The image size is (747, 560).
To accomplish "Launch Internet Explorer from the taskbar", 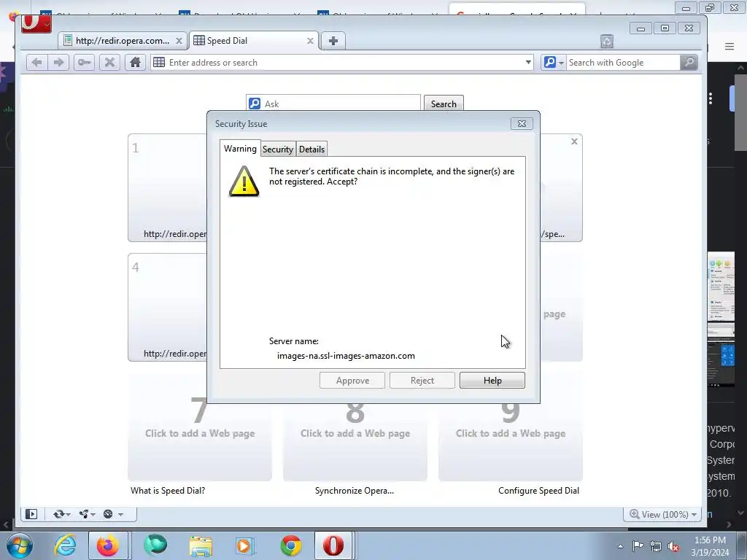I will tap(65, 545).
